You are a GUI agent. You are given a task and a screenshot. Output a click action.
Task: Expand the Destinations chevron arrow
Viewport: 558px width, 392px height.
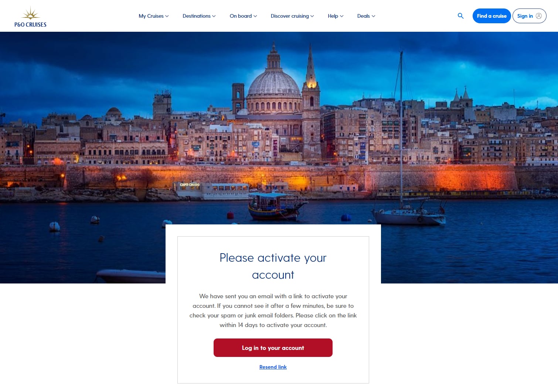point(214,16)
